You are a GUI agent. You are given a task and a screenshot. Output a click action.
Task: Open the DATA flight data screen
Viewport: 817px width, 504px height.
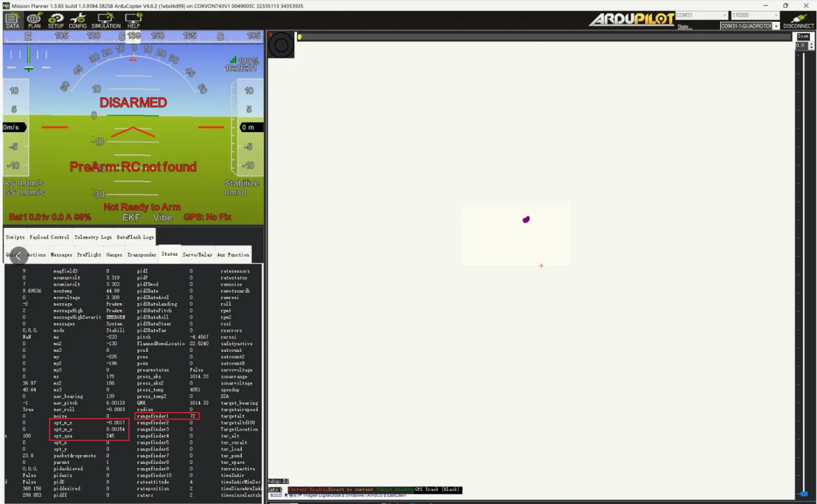pyautogui.click(x=12, y=20)
